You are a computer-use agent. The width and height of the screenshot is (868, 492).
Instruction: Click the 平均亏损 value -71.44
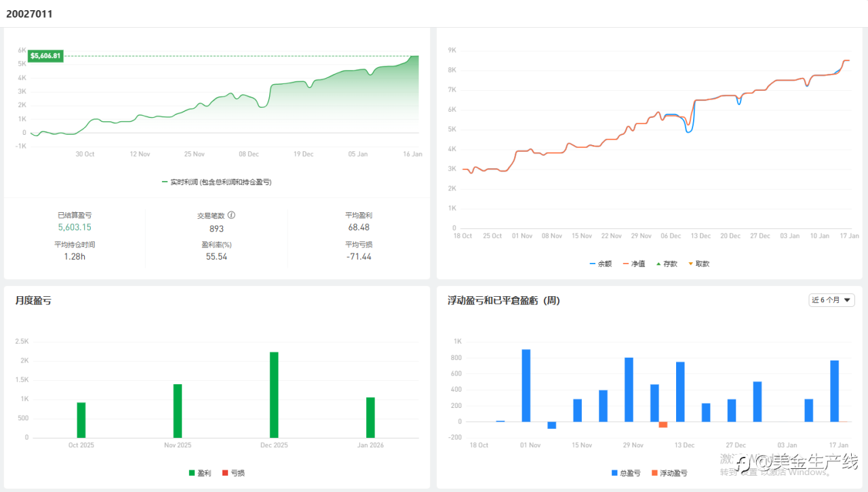358,257
